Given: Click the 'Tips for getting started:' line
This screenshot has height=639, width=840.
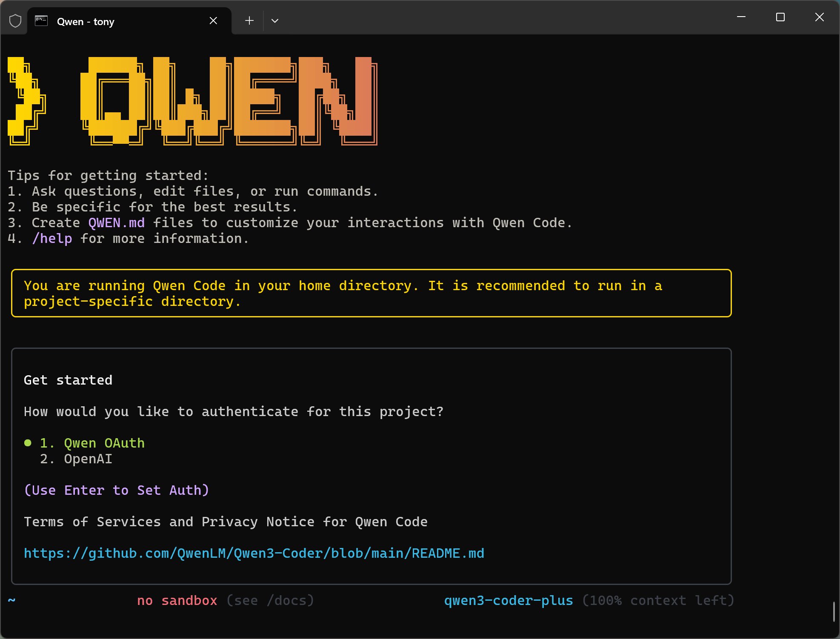Looking at the screenshot, I should coord(108,176).
